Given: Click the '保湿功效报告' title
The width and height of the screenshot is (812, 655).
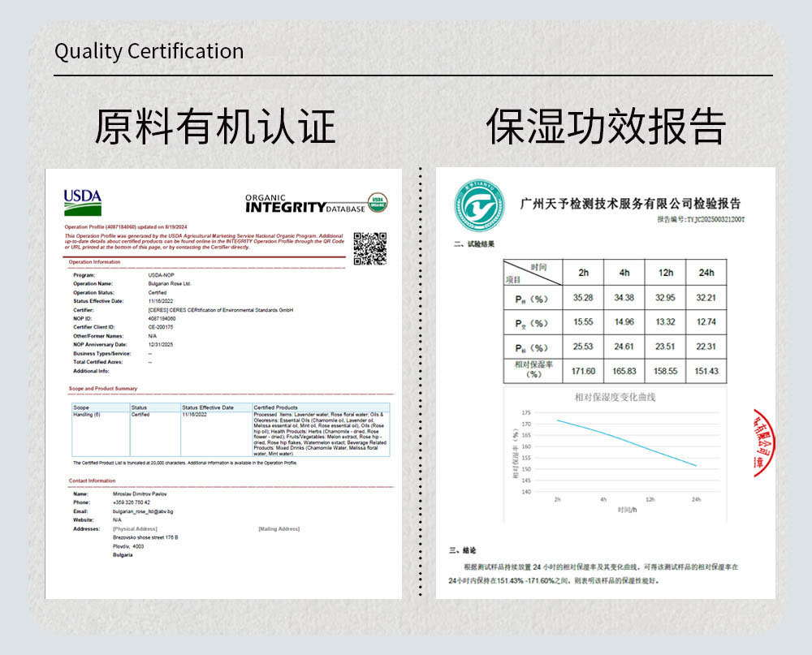Looking at the screenshot, I should pos(606,127).
